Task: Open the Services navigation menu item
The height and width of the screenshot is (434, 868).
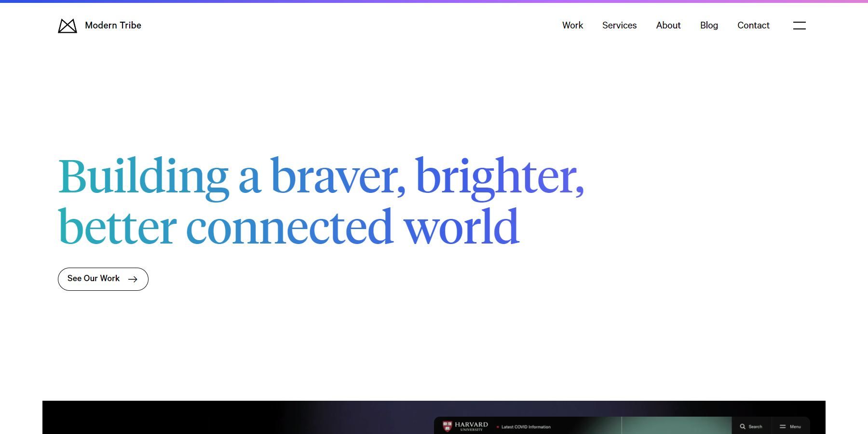Action: tap(619, 26)
